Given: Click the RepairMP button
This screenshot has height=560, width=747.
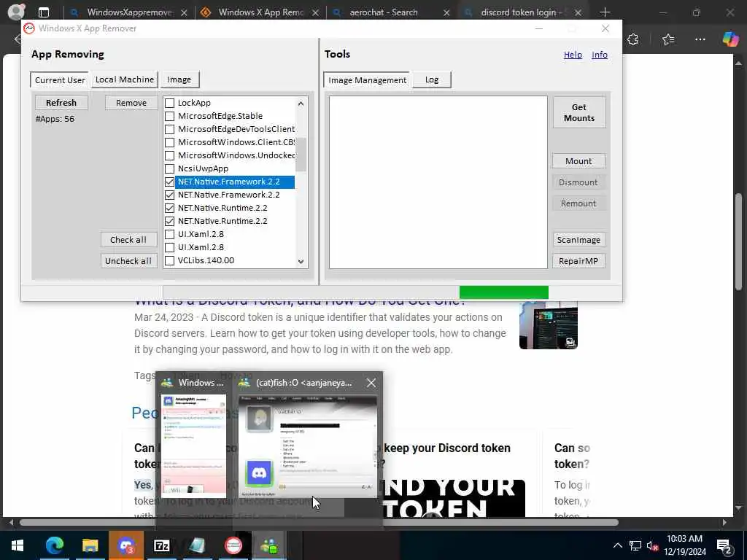Looking at the screenshot, I should tap(578, 261).
